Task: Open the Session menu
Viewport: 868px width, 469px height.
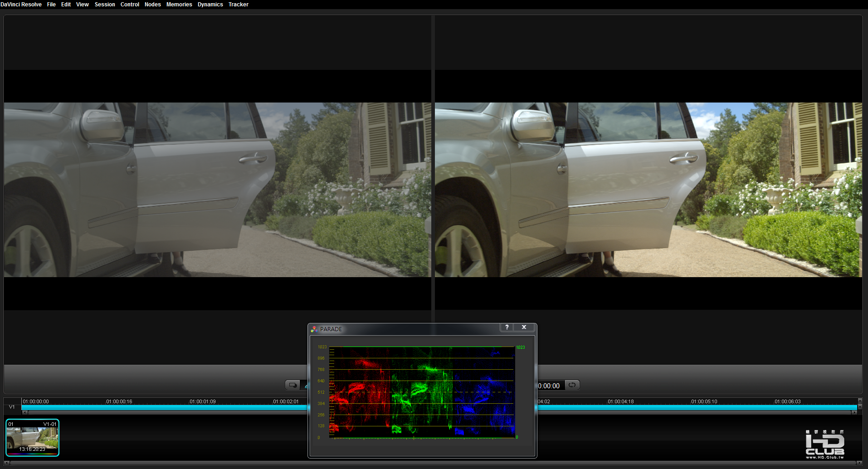Action: [105, 5]
